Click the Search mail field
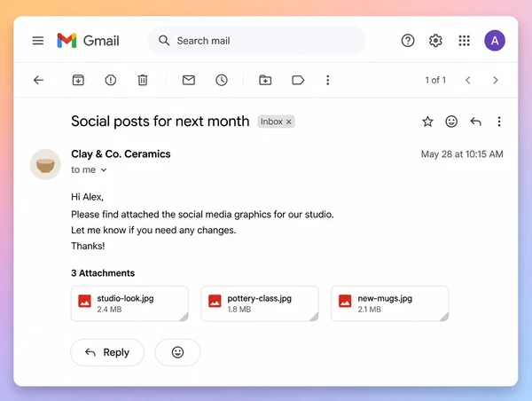Image resolution: width=532 pixels, height=401 pixels. pos(256,41)
